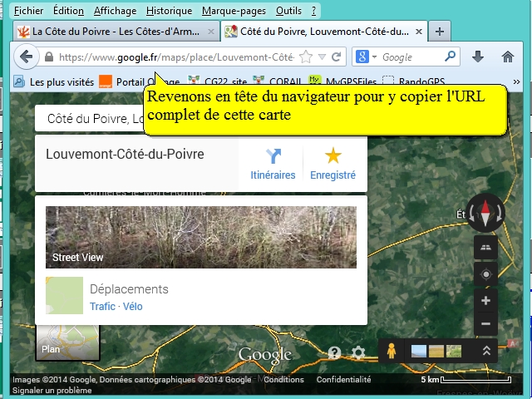Show Vélo layer

pos(133,307)
